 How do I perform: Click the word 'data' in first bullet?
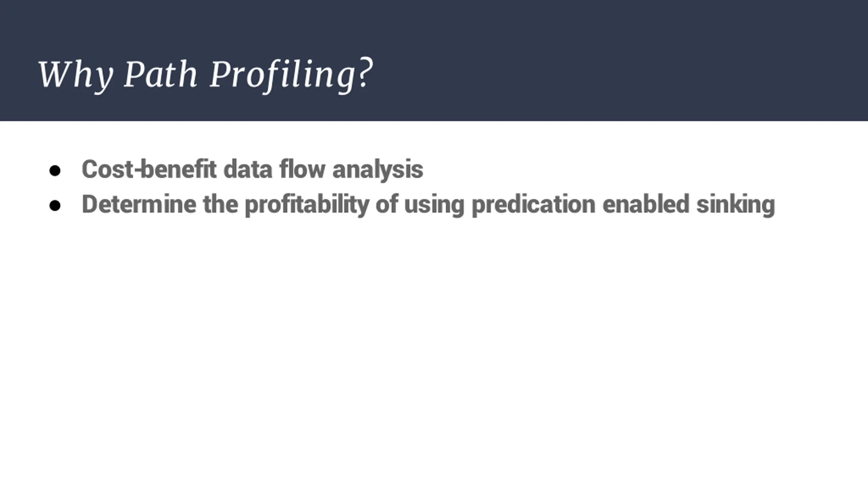click(248, 169)
